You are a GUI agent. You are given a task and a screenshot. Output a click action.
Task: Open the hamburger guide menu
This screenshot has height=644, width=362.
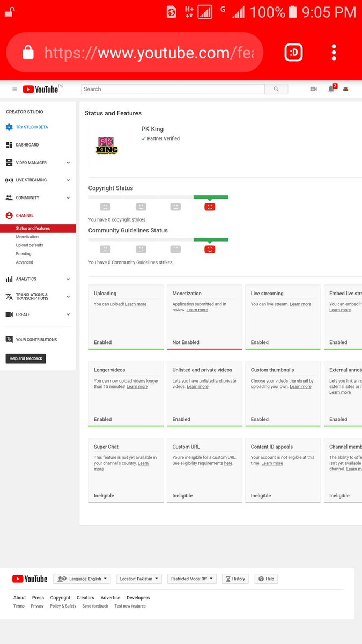coord(14,90)
